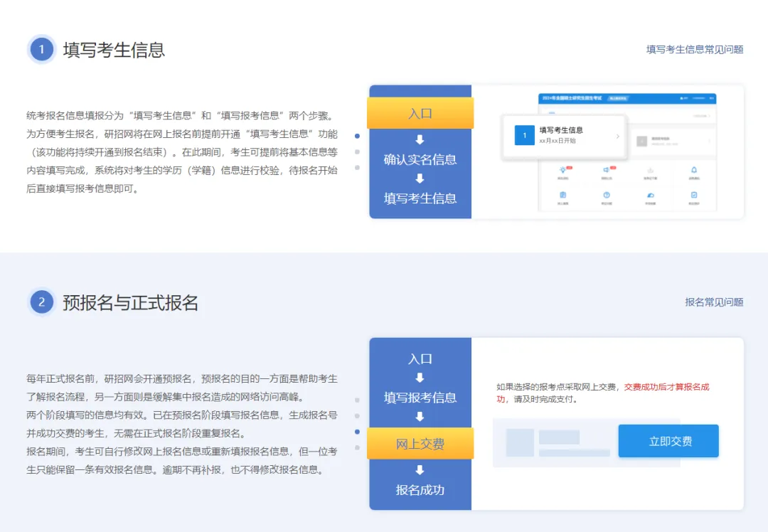Screen dimensions: 768x532
Task: Select the highlighted 网上交费 step
Action: click(420, 443)
